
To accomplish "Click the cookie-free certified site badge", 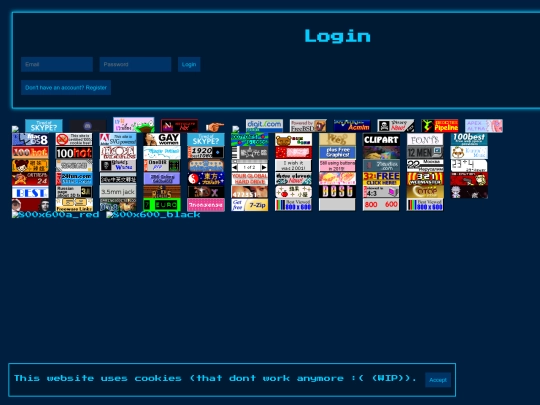I will pyautogui.click(x=74, y=139).
